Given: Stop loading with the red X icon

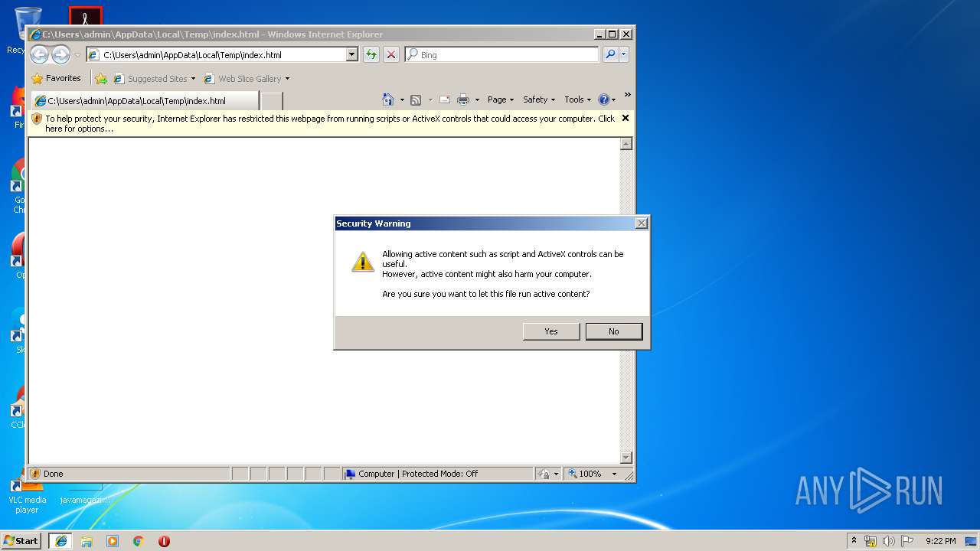Looking at the screenshot, I should tap(391, 54).
